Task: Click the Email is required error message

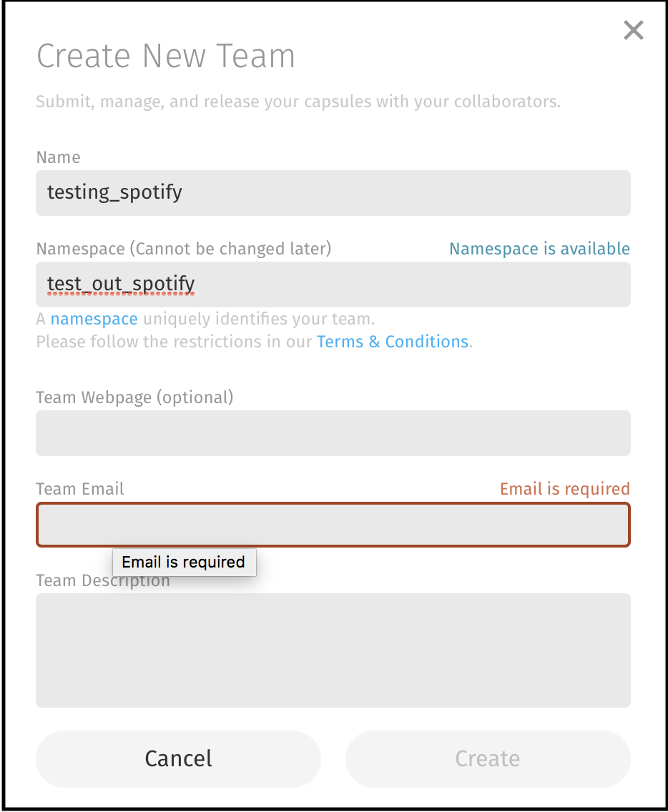Action: [x=564, y=488]
